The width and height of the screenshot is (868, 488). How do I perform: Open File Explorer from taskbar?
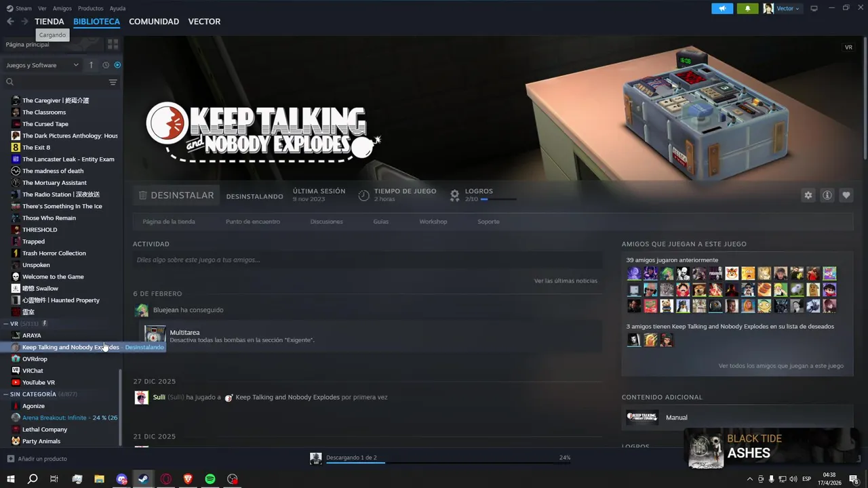point(99,479)
